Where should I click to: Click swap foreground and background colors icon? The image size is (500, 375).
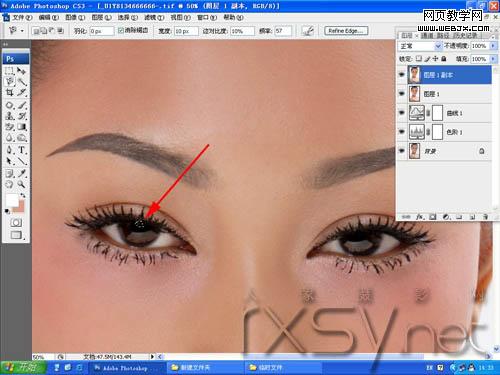[23, 195]
